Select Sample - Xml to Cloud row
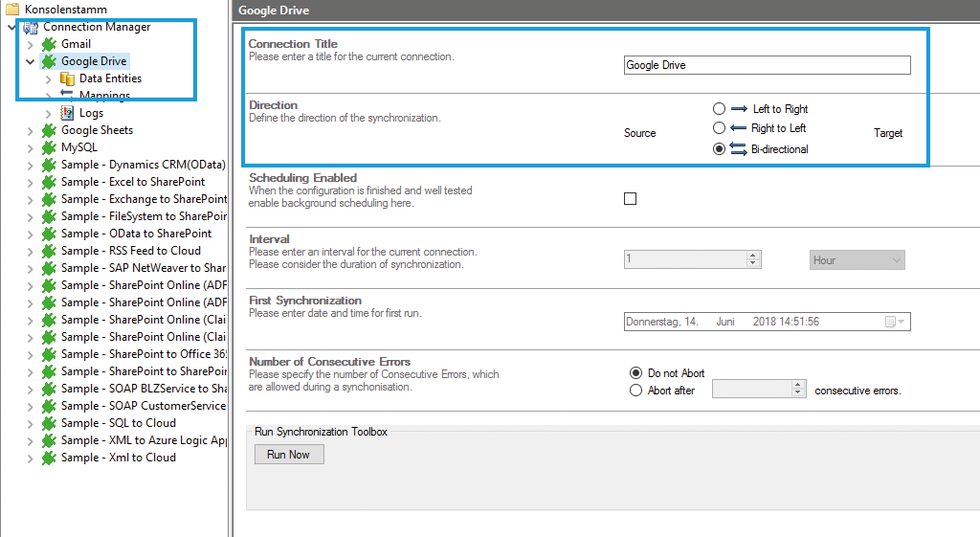980x537 pixels. [x=118, y=458]
